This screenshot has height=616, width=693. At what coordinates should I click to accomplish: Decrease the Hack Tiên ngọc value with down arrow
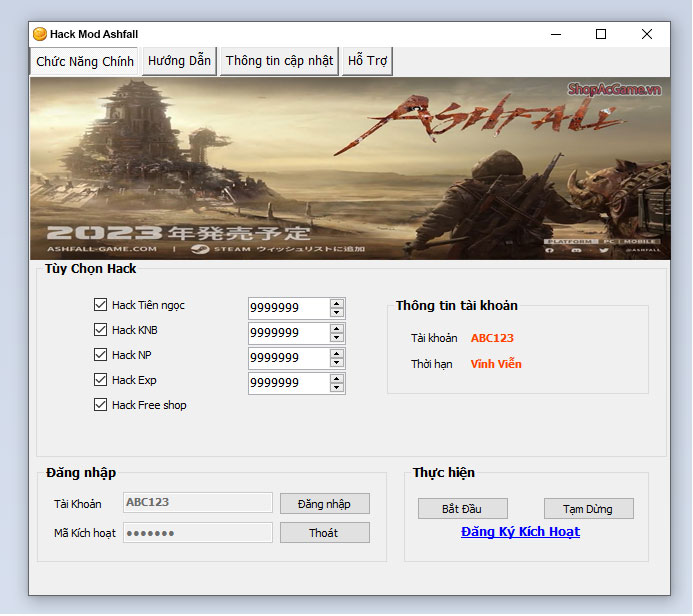tap(337, 312)
